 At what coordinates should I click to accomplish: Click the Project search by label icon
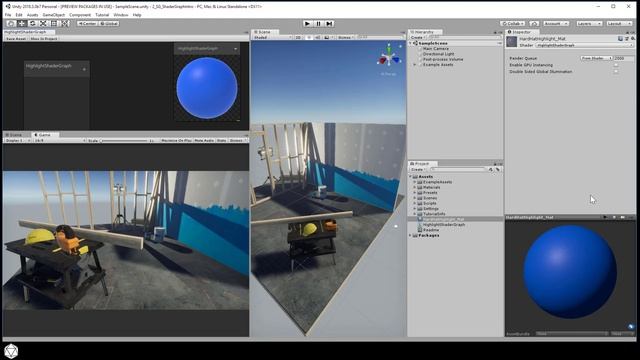pyautogui.click(x=498, y=169)
